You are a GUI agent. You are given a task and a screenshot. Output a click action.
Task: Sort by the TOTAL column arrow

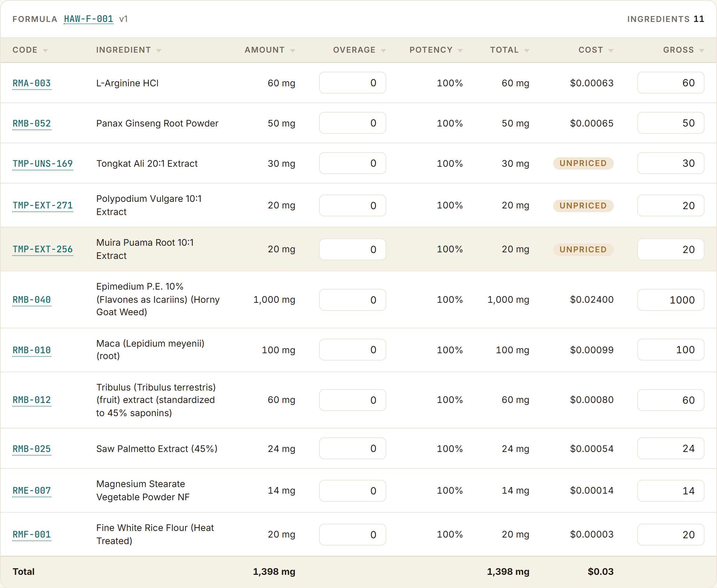coord(527,50)
